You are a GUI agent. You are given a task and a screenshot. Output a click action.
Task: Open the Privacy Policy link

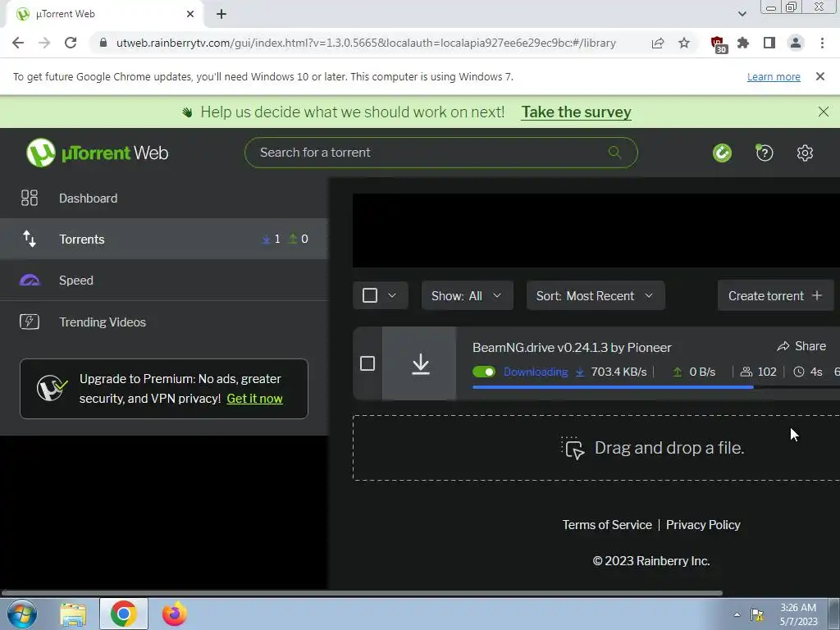click(703, 525)
